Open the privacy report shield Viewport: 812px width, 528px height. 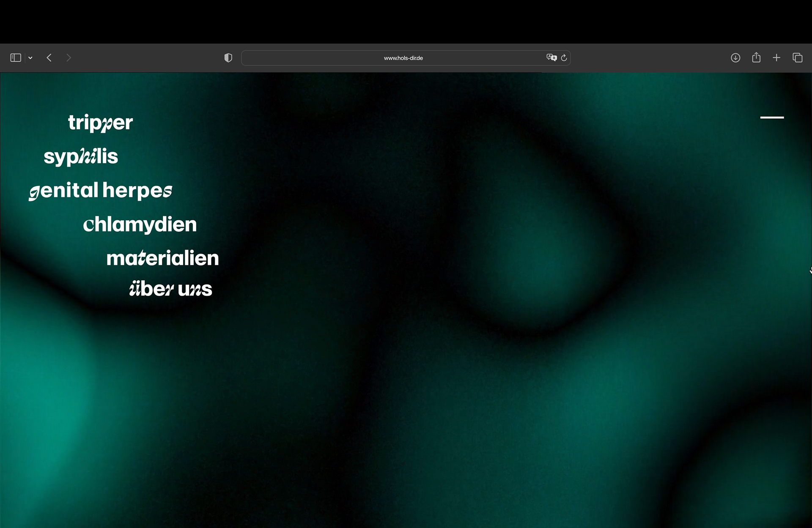[x=228, y=58]
